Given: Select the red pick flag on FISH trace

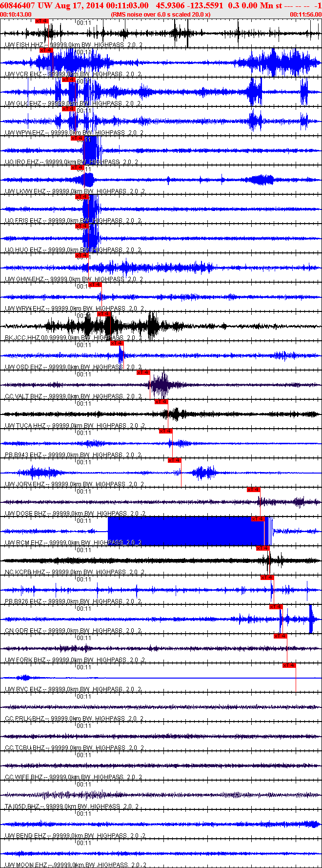Looking at the screenshot, I should pos(42,21).
